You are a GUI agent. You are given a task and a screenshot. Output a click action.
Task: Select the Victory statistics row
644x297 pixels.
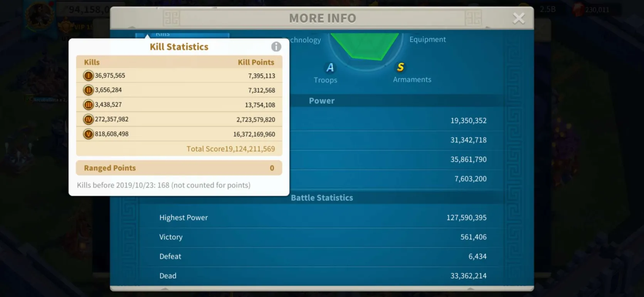click(x=322, y=237)
